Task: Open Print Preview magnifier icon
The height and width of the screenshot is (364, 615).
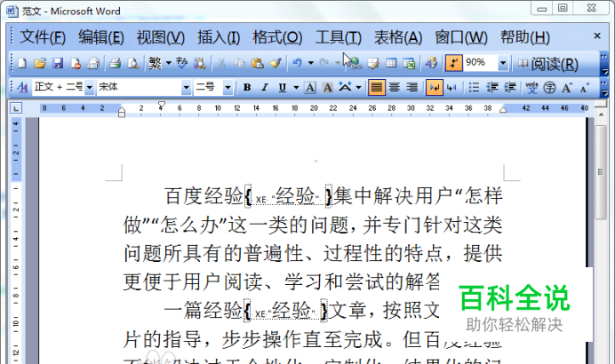Action: click(133, 63)
